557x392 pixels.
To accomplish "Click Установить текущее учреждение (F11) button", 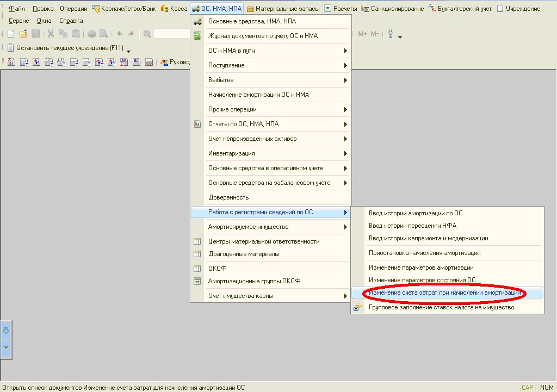I will pyautogui.click(x=65, y=48).
